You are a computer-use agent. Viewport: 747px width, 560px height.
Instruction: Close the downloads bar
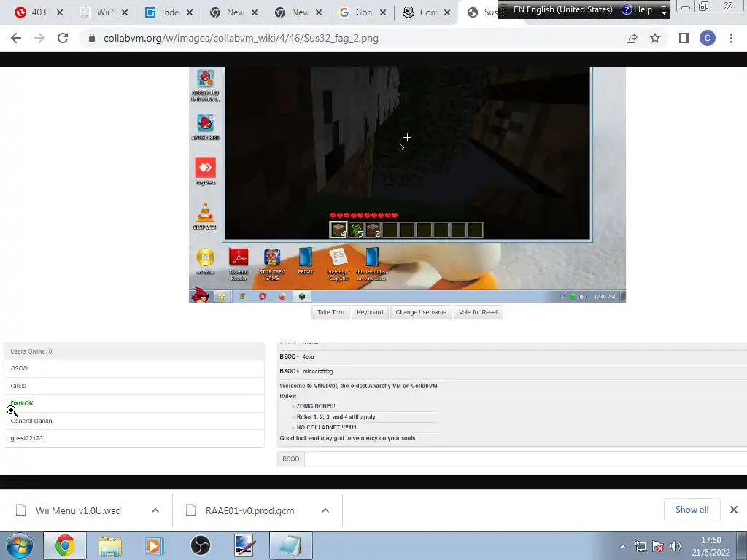point(734,510)
